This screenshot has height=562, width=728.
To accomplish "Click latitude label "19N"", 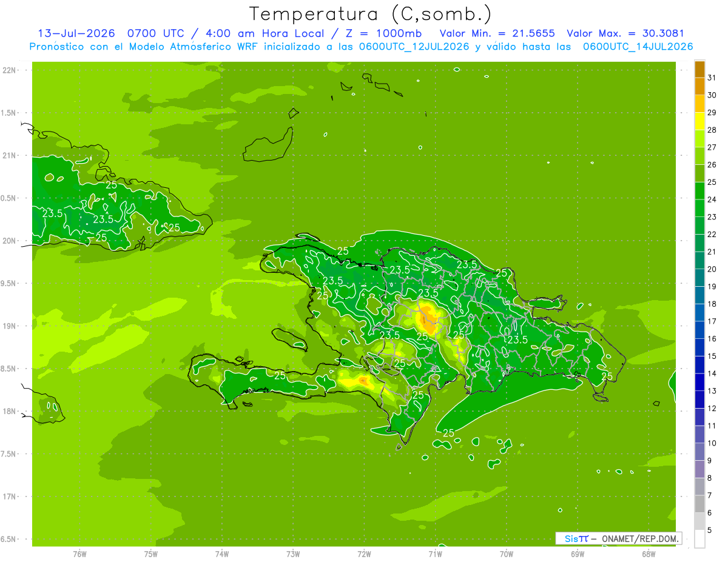I will coord(10,326).
